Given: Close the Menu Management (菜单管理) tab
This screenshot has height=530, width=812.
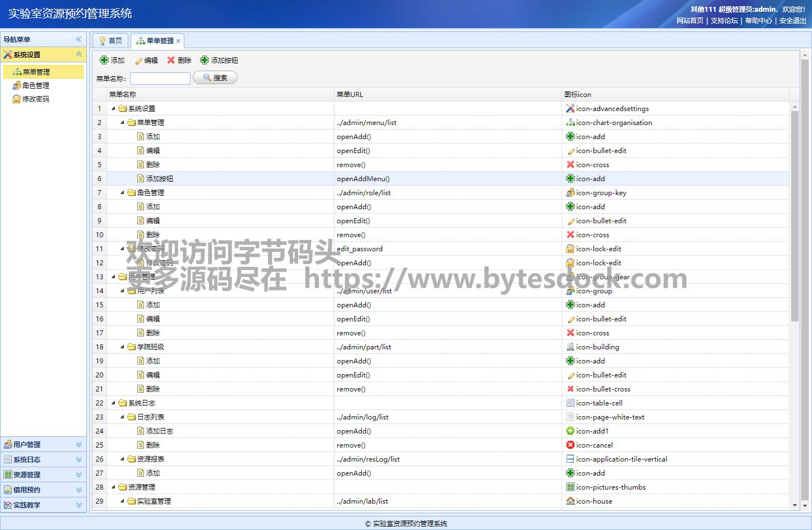Looking at the screenshot, I should tap(178, 41).
